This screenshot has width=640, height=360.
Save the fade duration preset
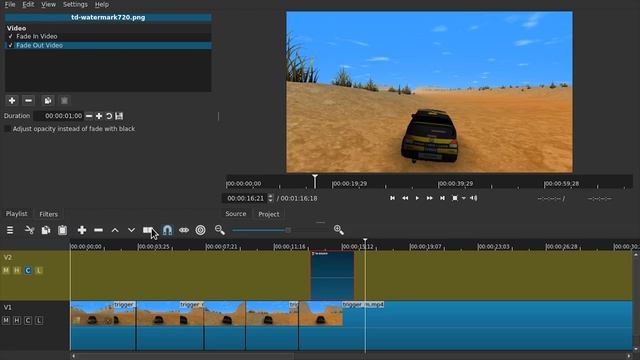pyautogui.click(x=119, y=116)
